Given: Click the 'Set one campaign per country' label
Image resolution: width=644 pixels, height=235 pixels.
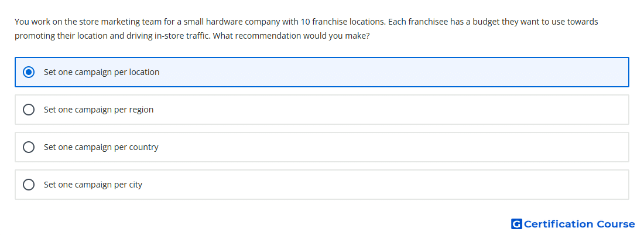Looking at the screenshot, I should point(101,147).
